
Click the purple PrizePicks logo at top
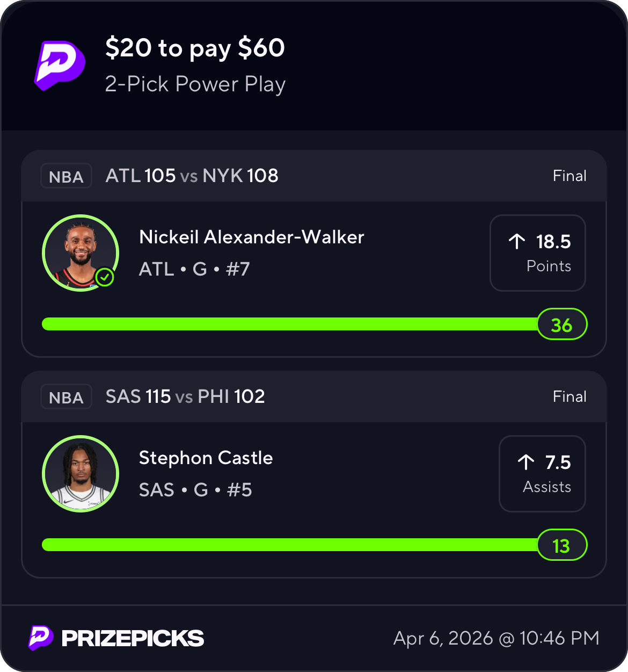(60, 65)
